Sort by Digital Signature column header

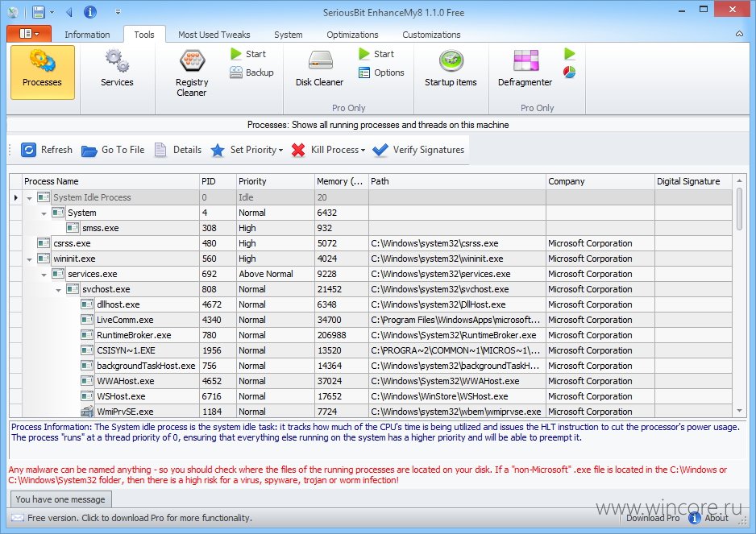pyautogui.click(x=693, y=181)
